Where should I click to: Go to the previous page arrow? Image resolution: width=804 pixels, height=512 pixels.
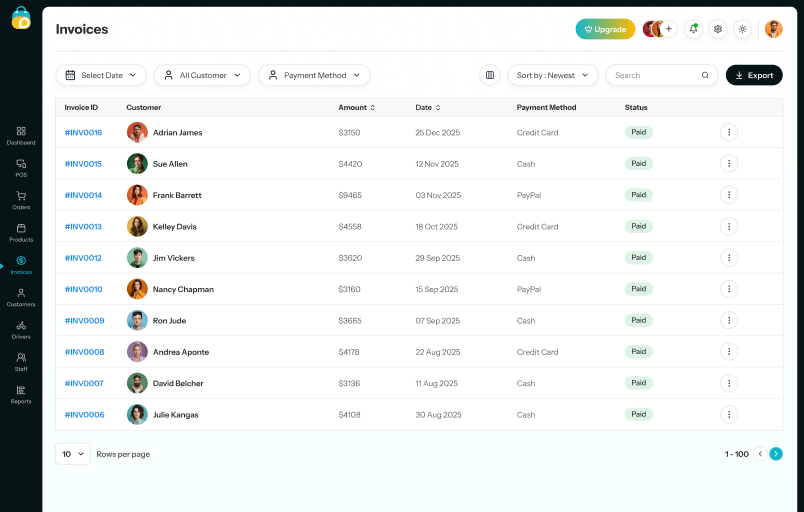(760, 454)
